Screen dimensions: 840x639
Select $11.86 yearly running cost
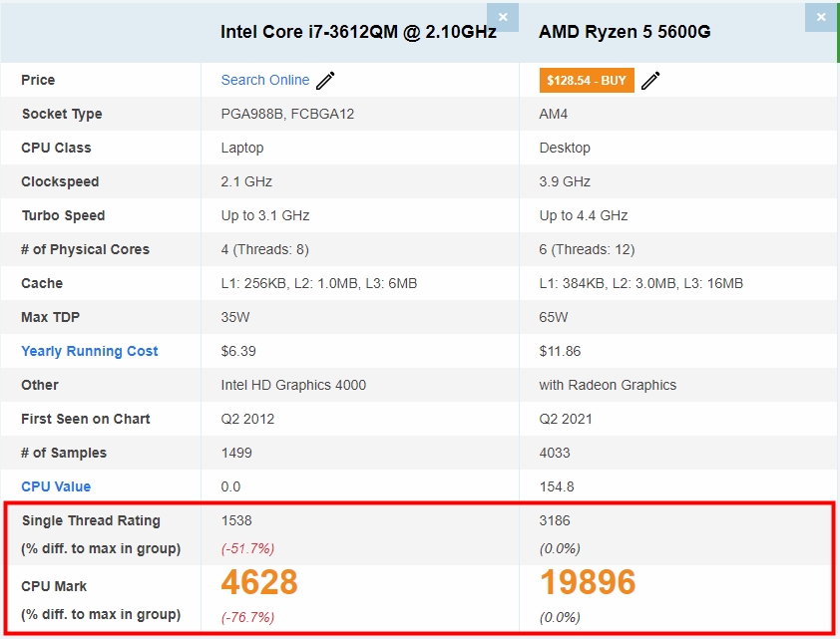[x=560, y=351]
